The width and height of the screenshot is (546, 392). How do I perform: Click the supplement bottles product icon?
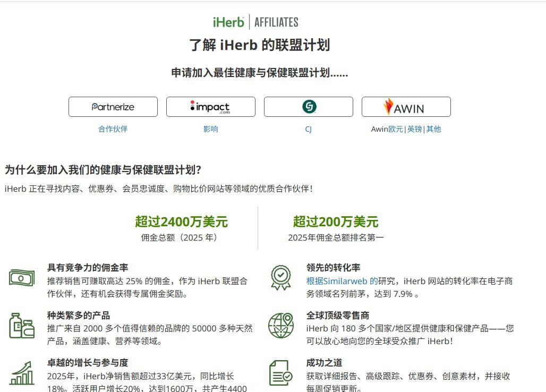point(22,326)
